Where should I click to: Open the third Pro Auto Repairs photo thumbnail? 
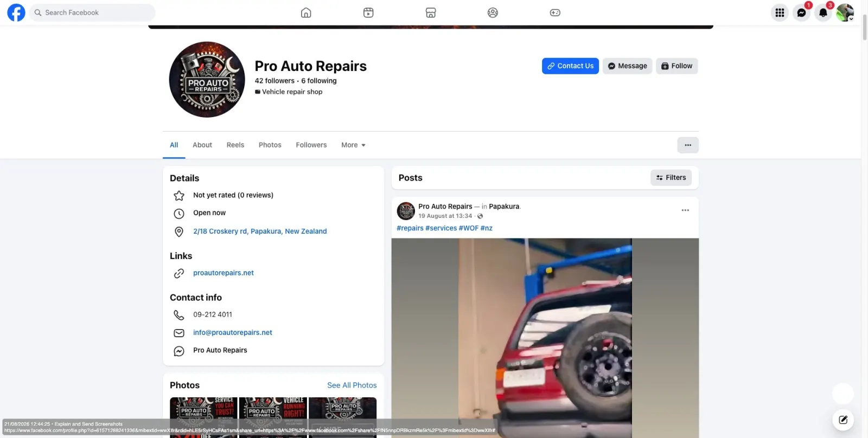[342, 417]
